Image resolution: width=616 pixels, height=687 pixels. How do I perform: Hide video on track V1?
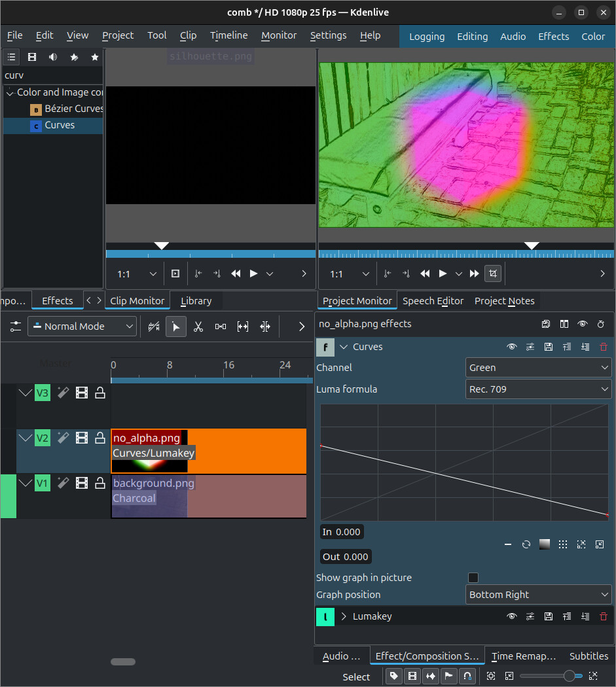coord(82,483)
